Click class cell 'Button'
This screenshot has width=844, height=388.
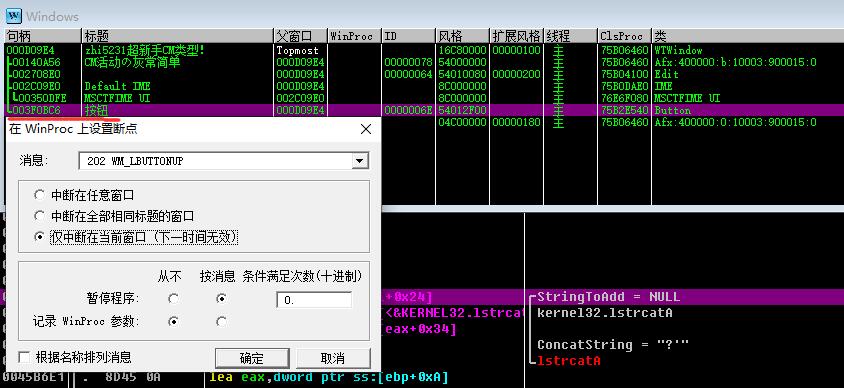(672, 110)
